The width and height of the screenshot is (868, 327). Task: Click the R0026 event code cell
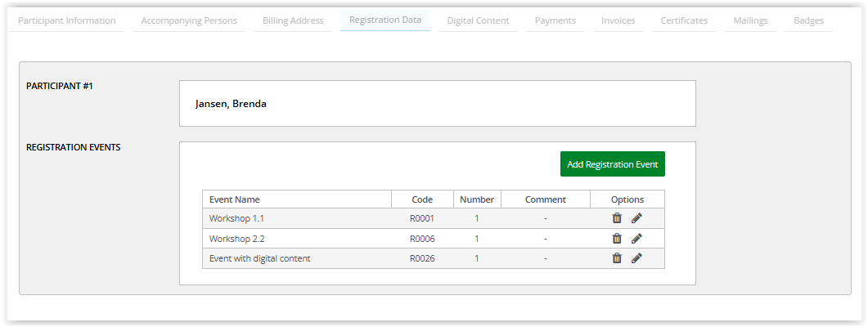click(x=422, y=258)
